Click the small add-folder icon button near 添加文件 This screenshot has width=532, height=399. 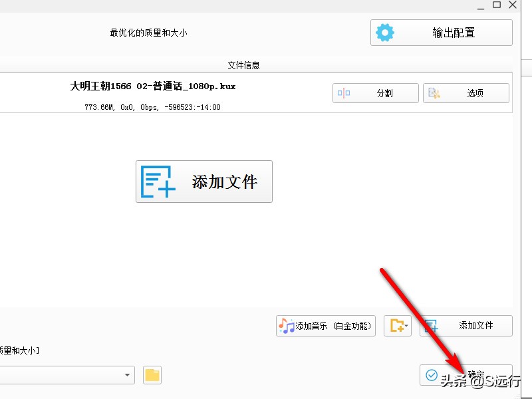[397, 325]
